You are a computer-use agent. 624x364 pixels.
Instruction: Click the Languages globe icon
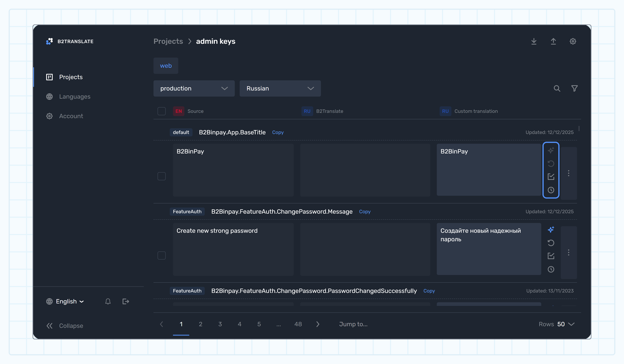click(49, 97)
